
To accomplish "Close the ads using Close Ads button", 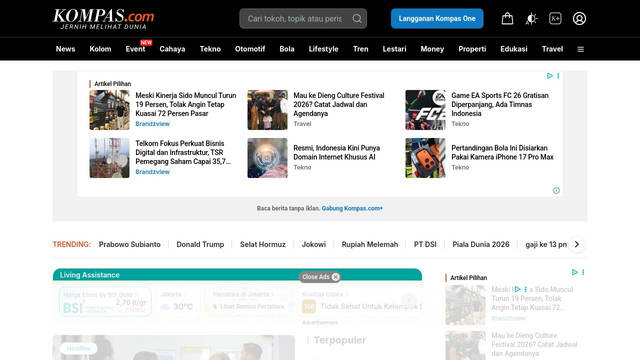I will 320,277.
